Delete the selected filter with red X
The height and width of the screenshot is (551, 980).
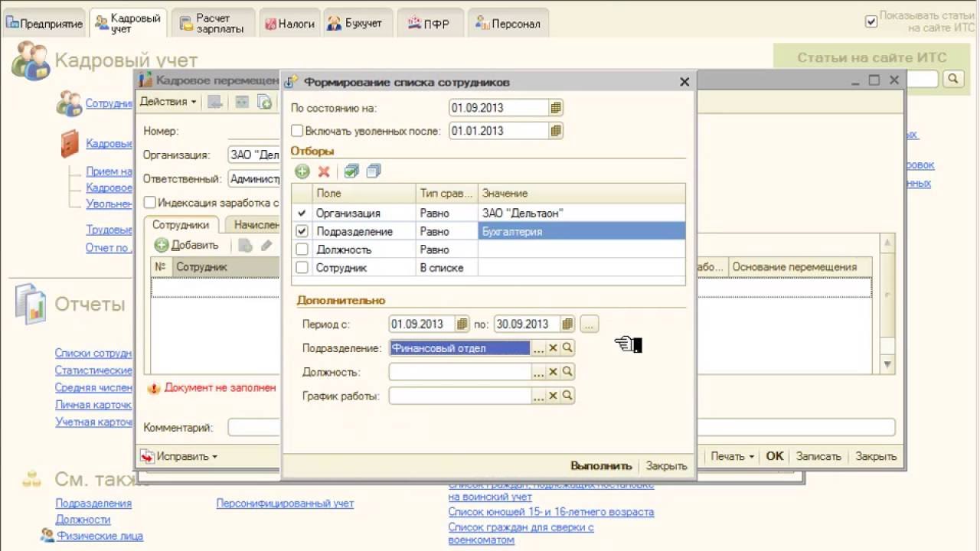click(324, 171)
